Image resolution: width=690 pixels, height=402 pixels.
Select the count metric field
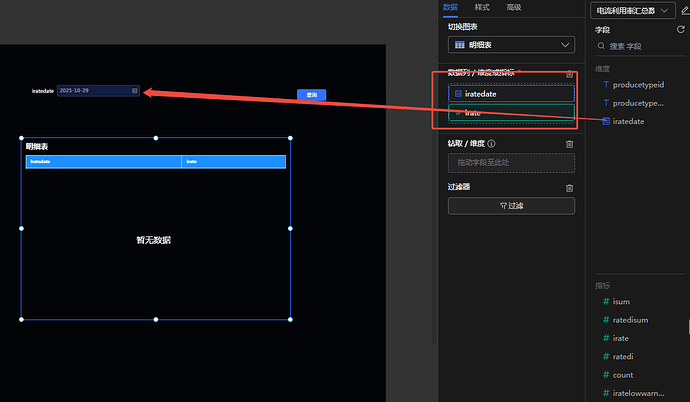click(x=622, y=375)
